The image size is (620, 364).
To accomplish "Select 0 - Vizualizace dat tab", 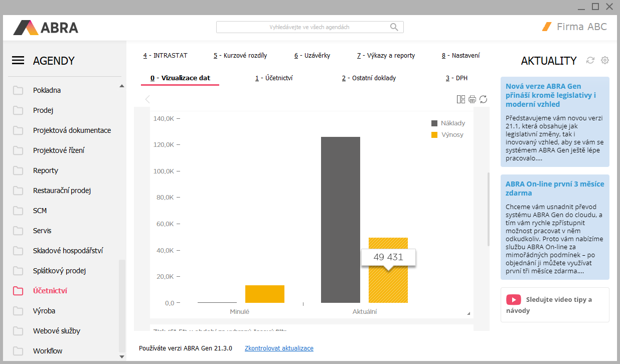I will pos(180,78).
